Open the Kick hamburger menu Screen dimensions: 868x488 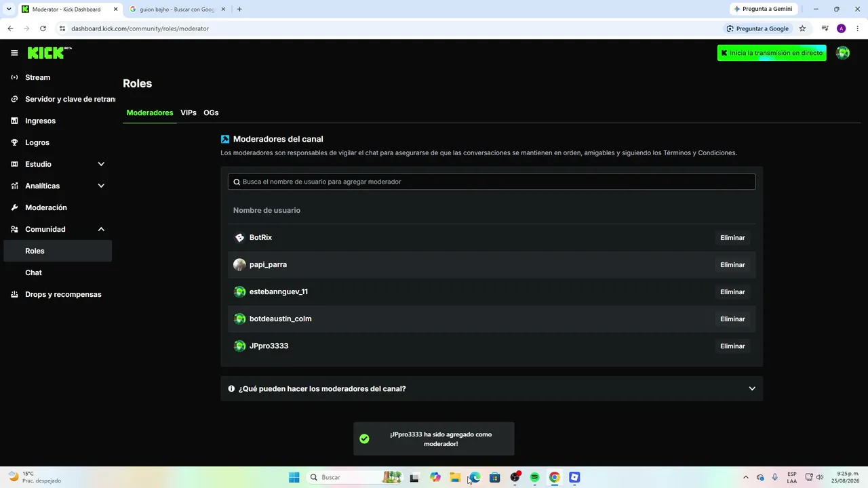[14, 53]
